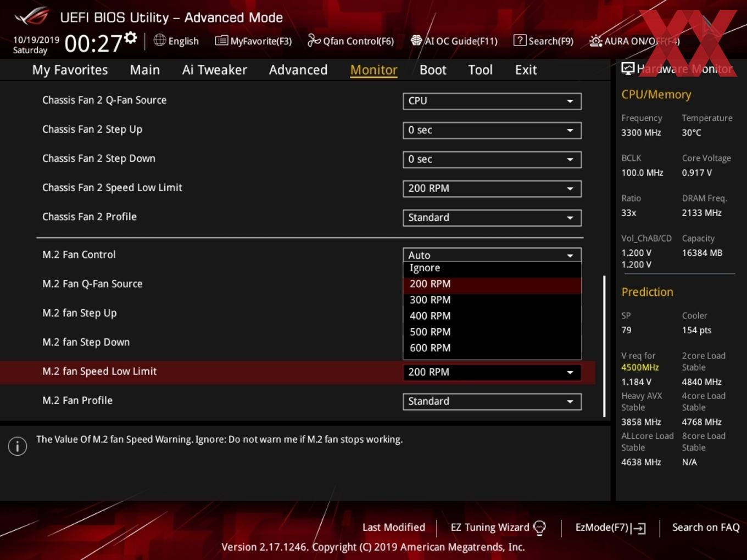Open the Ai Tweaker tab
Viewport: 747px width, 560px height.
pos(215,70)
